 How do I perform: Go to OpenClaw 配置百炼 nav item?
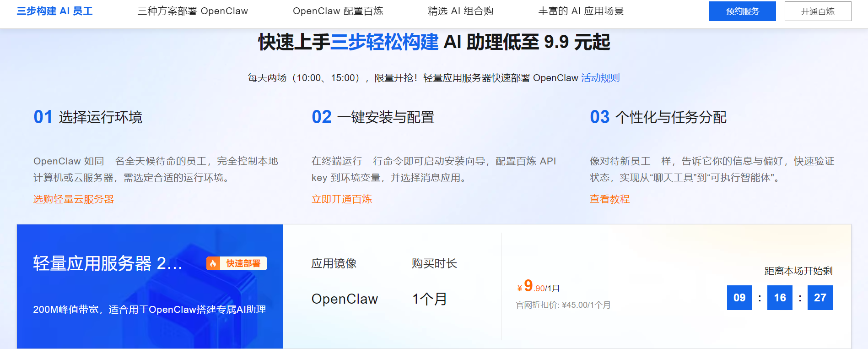pyautogui.click(x=338, y=11)
